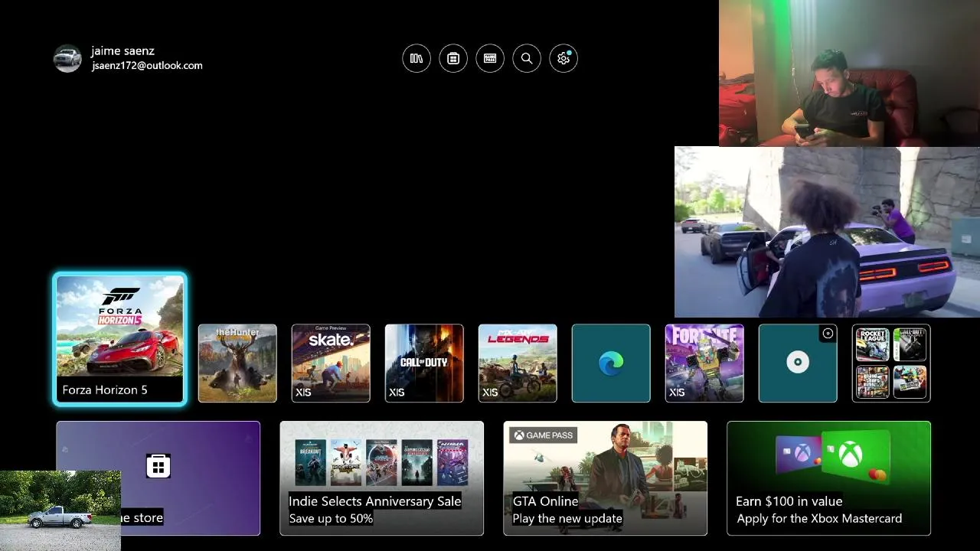Viewport: 980px width, 551px height.
Task: Open the game group folder with Rocket League
Action: click(891, 363)
